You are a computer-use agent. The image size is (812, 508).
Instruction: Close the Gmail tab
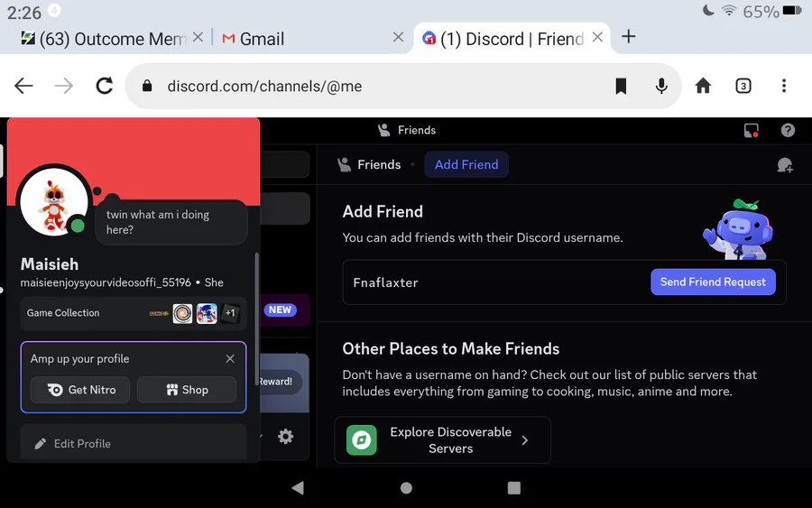(398, 37)
